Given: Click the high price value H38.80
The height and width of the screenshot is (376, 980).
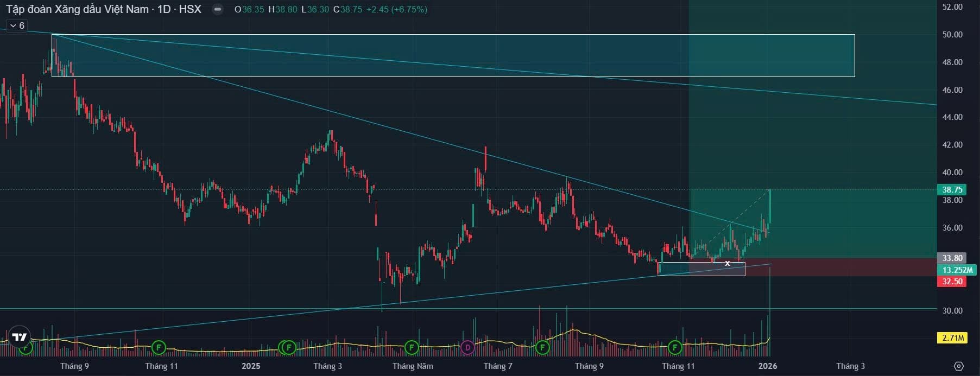Looking at the screenshot, I should (x=282, y=9).
